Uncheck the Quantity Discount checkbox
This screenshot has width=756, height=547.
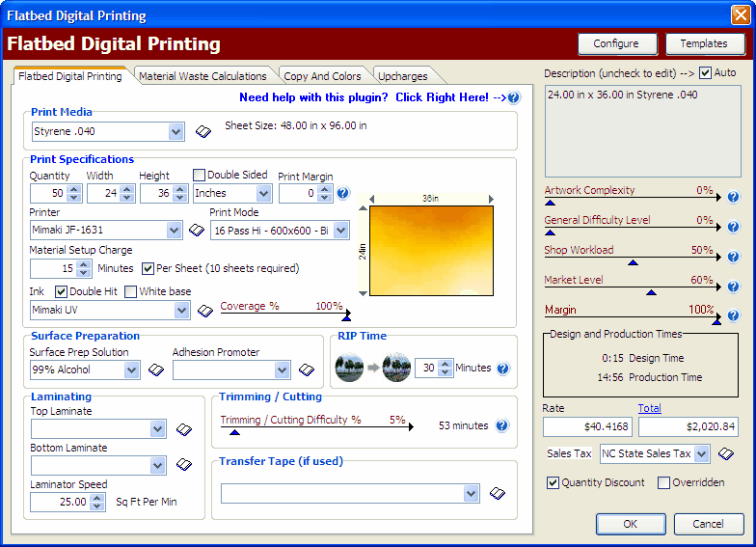click(553, 482)
